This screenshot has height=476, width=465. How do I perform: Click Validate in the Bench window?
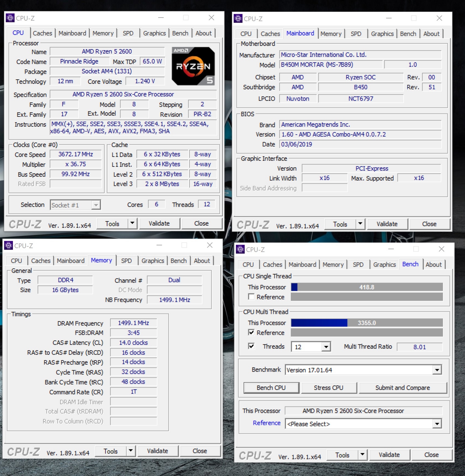(x=389, y=455)
